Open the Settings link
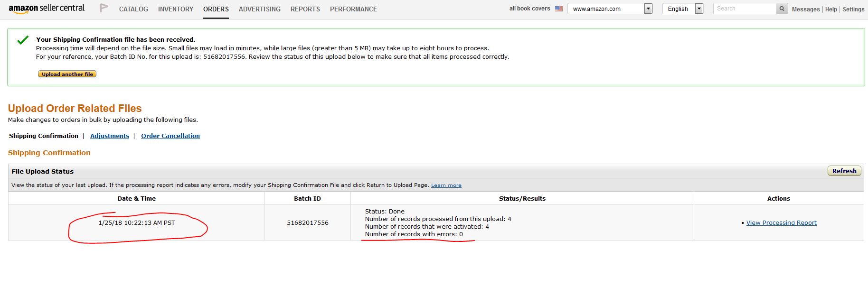Viewport: 868px width, 287px height. pos(853,9)
